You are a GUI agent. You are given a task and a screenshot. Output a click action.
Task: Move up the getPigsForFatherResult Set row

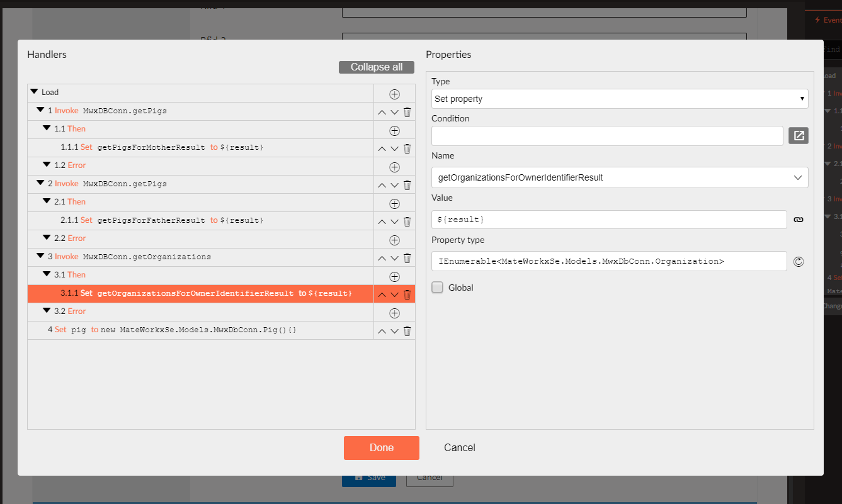382,222
